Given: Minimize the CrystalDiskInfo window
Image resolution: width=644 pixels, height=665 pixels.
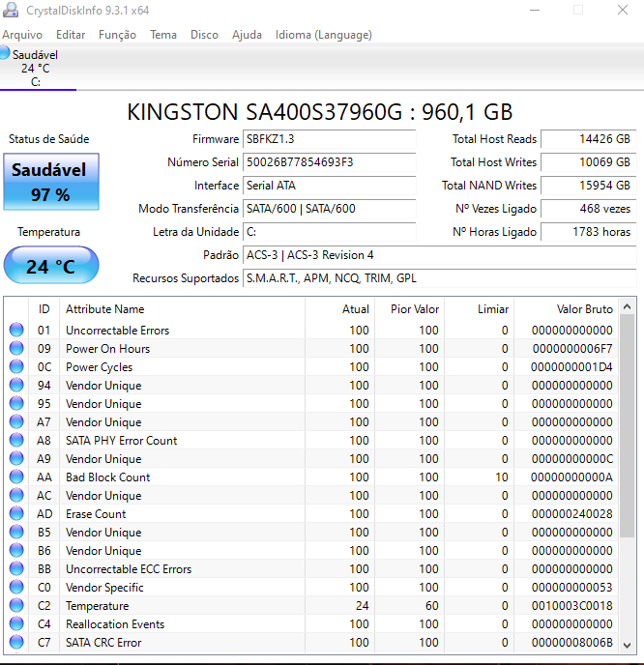Looking at the screenshot, I should pyautogui.click(x=535, y=10).
